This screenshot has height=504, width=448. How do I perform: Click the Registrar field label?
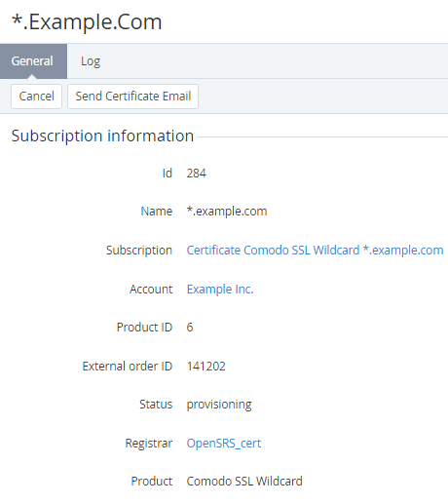point(149,443)
